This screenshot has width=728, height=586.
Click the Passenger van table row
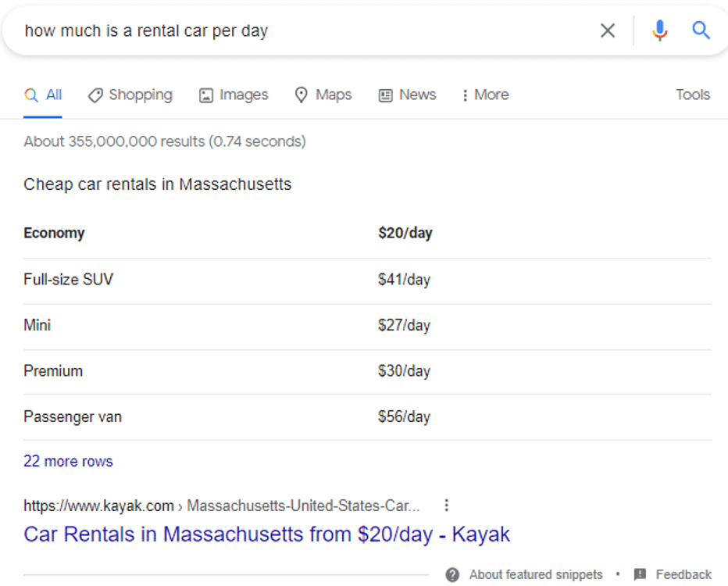coord(73,416)
